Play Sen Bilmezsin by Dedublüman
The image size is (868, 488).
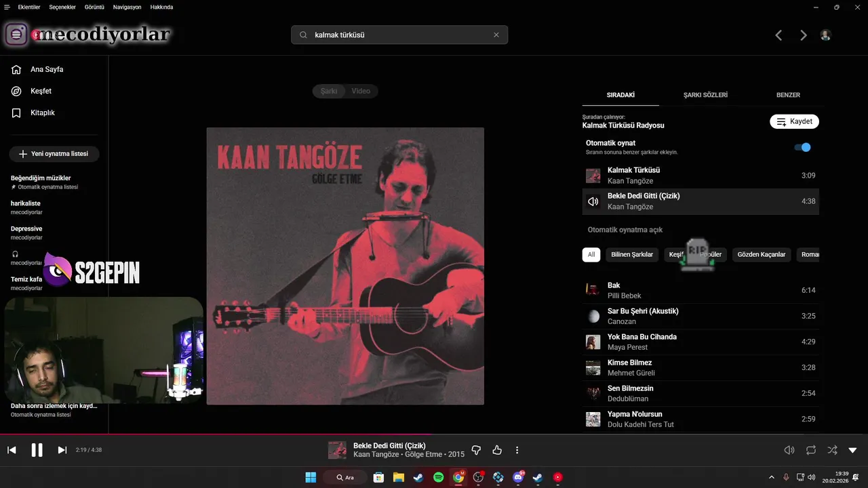click(x=701, y=393)
